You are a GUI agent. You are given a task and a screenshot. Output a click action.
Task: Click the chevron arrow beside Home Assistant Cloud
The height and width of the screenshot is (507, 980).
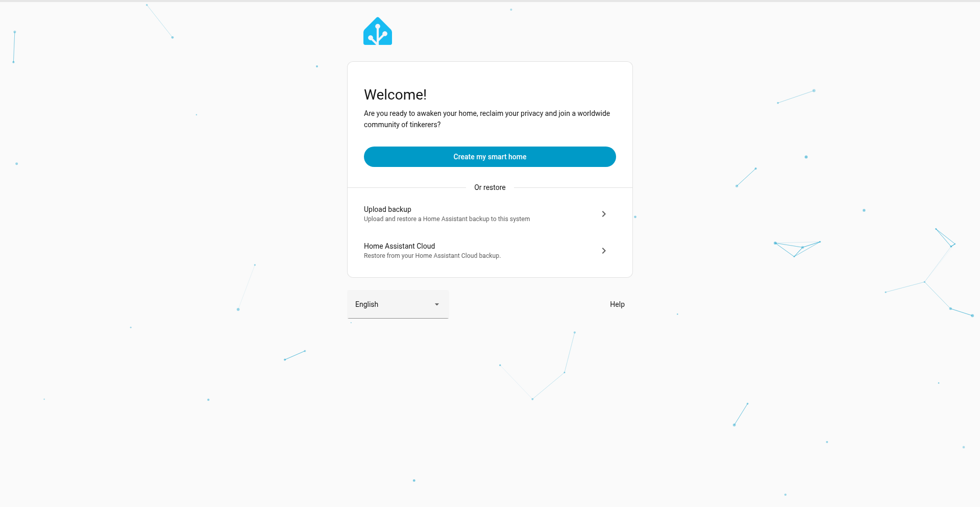click(x=604, y=251)
